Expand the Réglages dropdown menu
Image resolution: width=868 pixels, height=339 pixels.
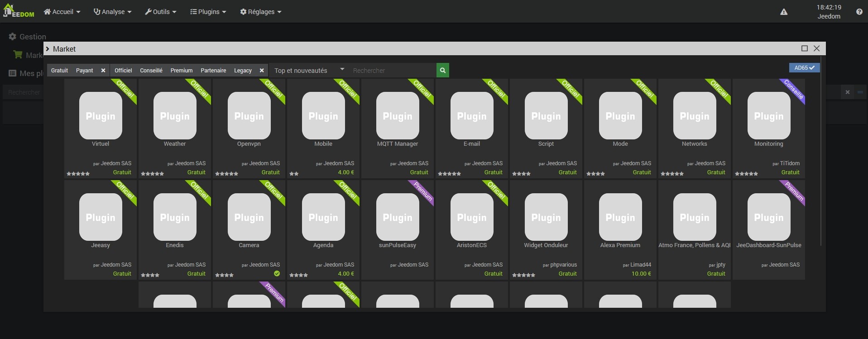[260, 12]
